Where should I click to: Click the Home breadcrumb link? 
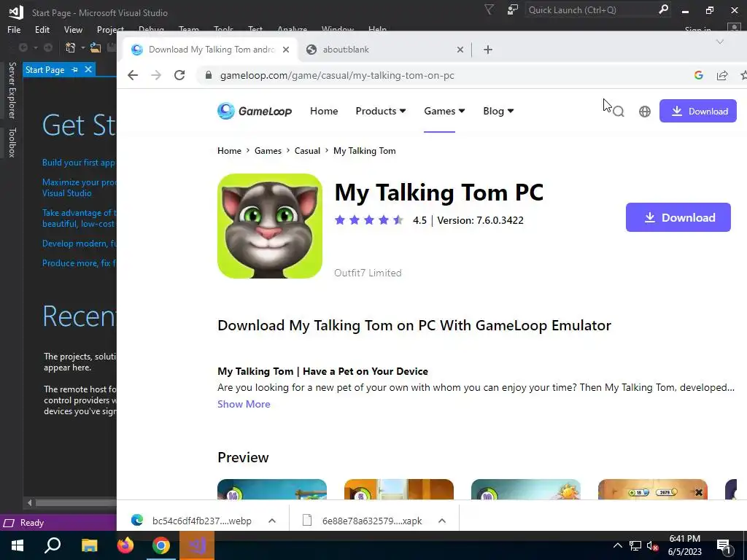click(229, 151)
